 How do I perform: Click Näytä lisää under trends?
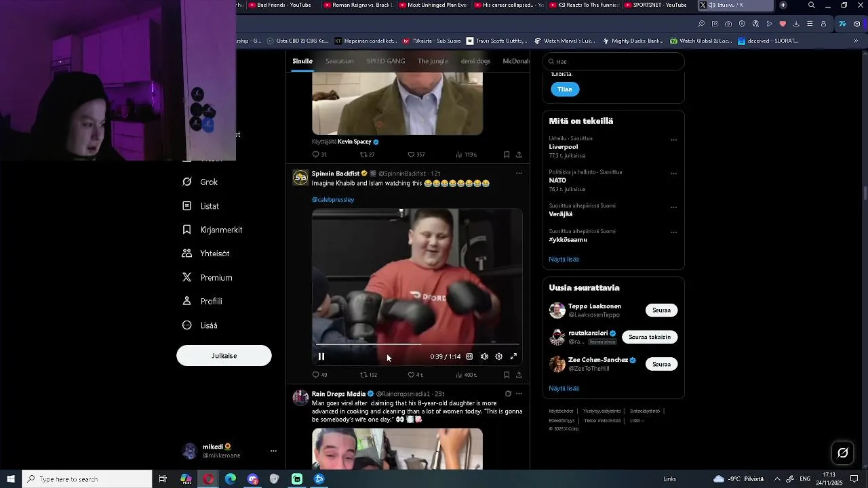click(564, 260)
